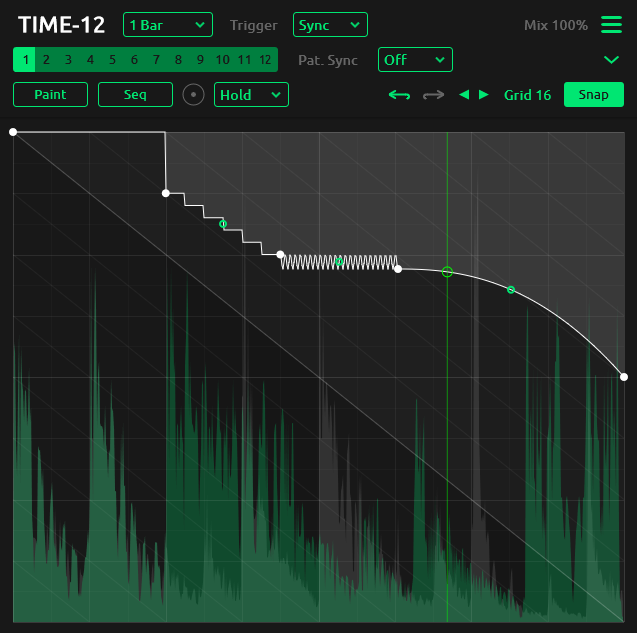Open the hamburger menu icon

(610, 25)
